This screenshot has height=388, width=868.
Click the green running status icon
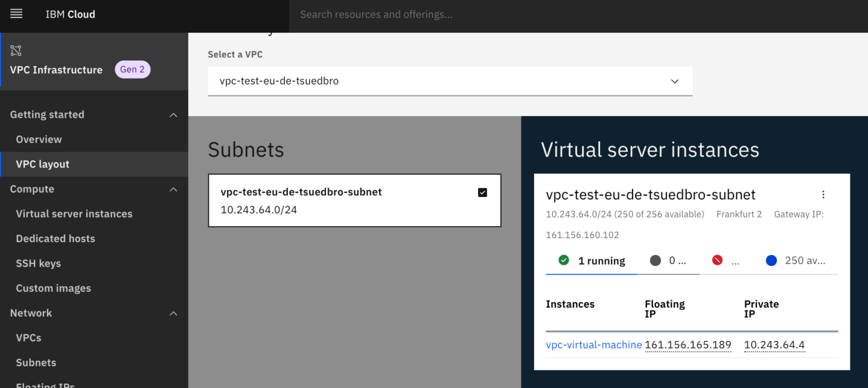coord(563,260)
